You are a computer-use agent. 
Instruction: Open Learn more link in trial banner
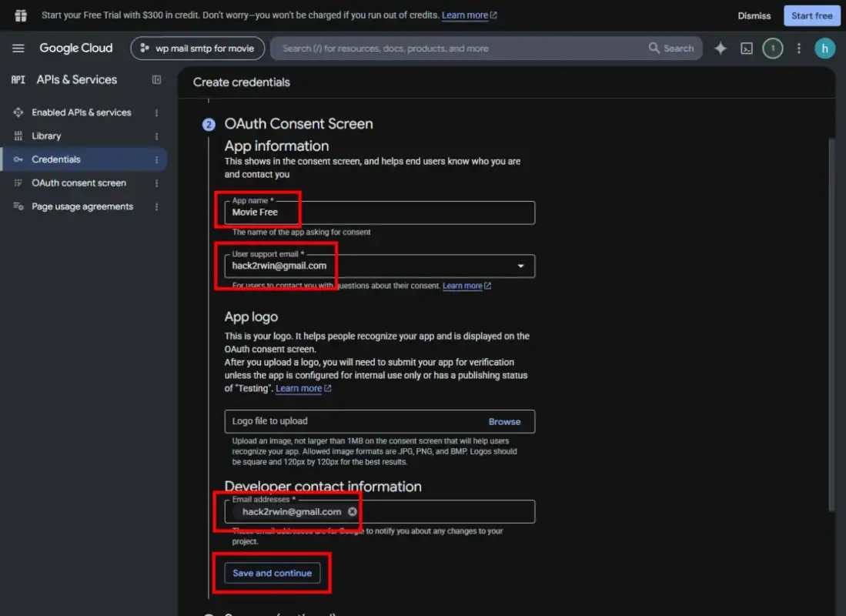tap(469, 15)
